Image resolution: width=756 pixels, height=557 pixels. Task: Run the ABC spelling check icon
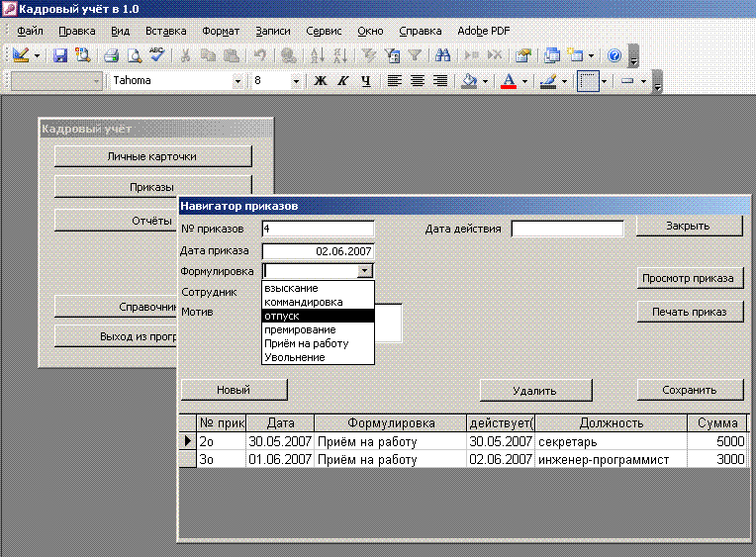[x=156, y=54]
